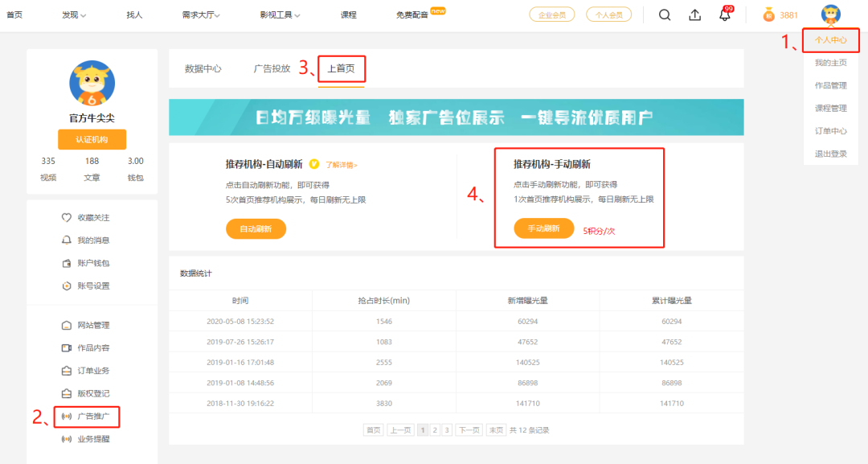Viewport: 868px width, 464px height.
Task: Open 收藏关注 heart icon in sidebar
Action: pos(68,217)
